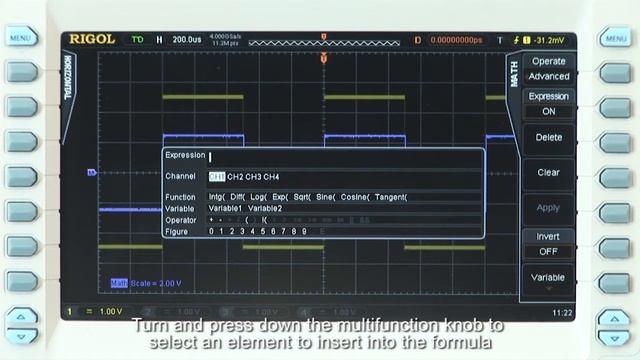Click the highlighted Math label near Scale
640x360 pixels.
pos(119,283)
